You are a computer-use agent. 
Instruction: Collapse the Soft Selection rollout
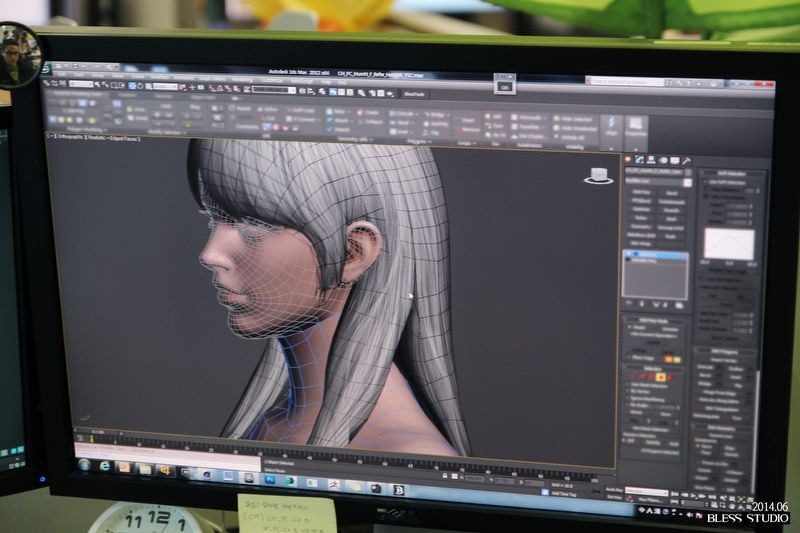729,174
